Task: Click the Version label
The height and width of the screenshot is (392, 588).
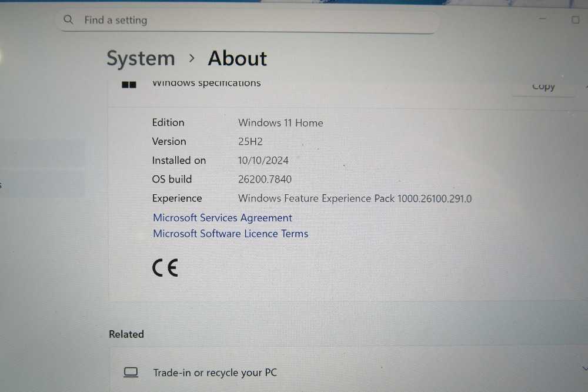Action: pos(169,141)
